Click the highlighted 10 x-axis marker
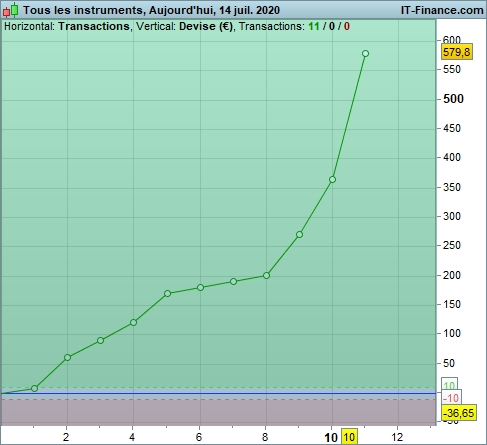 coord(349,437)
